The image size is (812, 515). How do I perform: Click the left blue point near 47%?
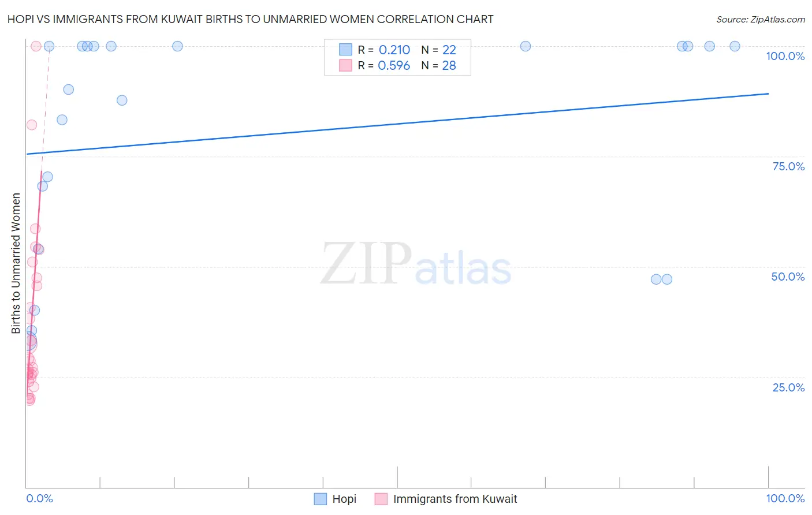656,279
